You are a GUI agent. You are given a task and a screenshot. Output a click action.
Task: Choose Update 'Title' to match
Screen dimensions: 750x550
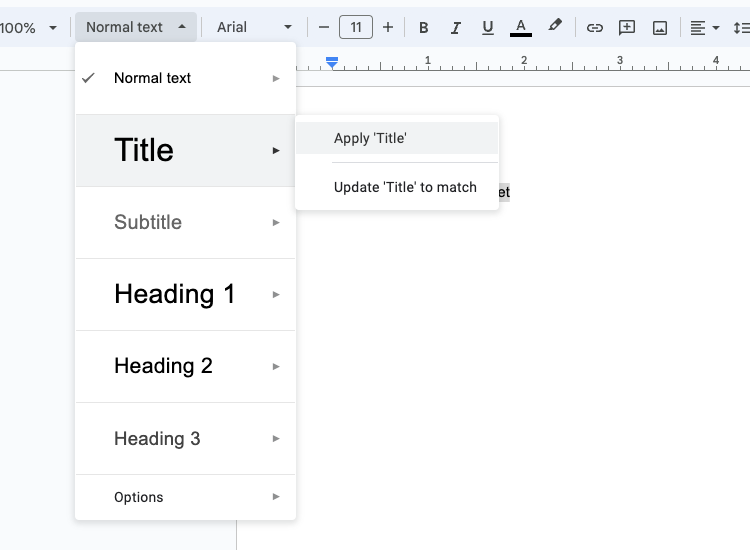(405, 187)
